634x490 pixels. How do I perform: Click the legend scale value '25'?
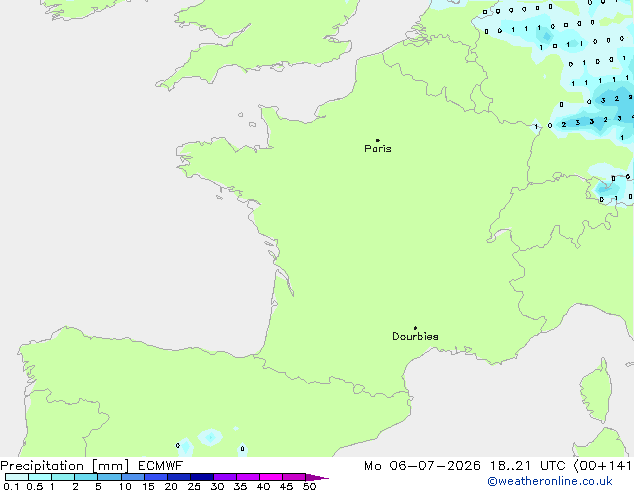pyautogui.click(x=194, y=486)
